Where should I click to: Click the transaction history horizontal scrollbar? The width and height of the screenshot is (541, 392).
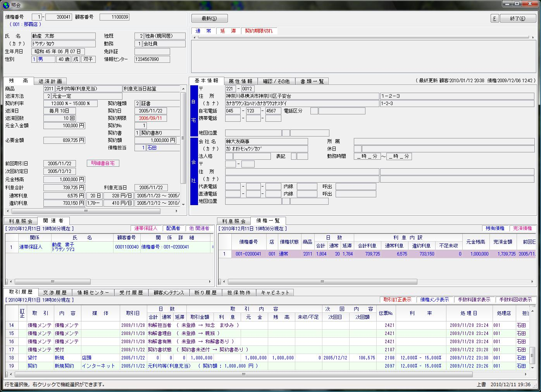tap(243, 375)
